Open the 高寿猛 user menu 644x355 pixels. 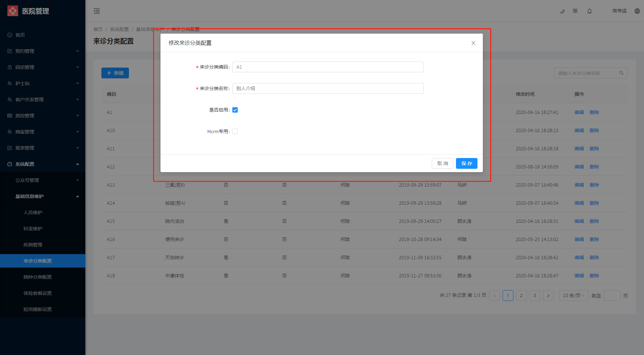619,11
